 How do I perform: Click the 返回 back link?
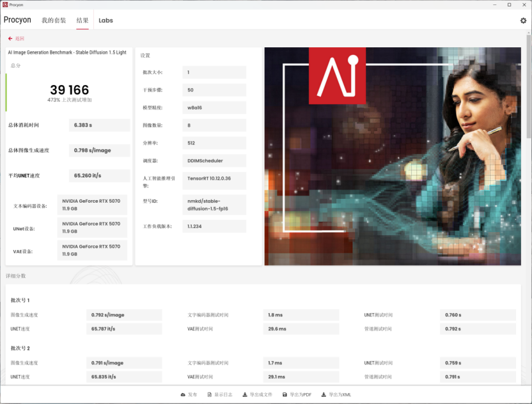click(19, 38)
